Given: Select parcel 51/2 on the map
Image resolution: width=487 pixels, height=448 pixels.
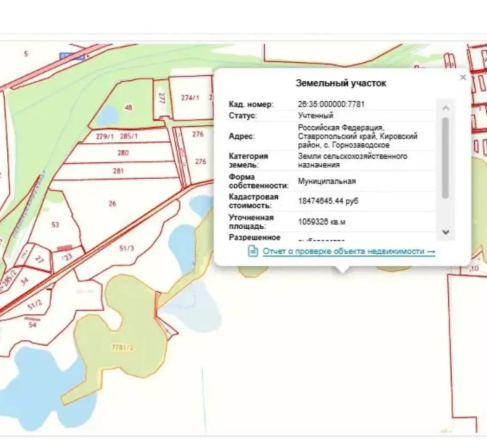Looking at the screenshot, I should (x=35, y=305).
